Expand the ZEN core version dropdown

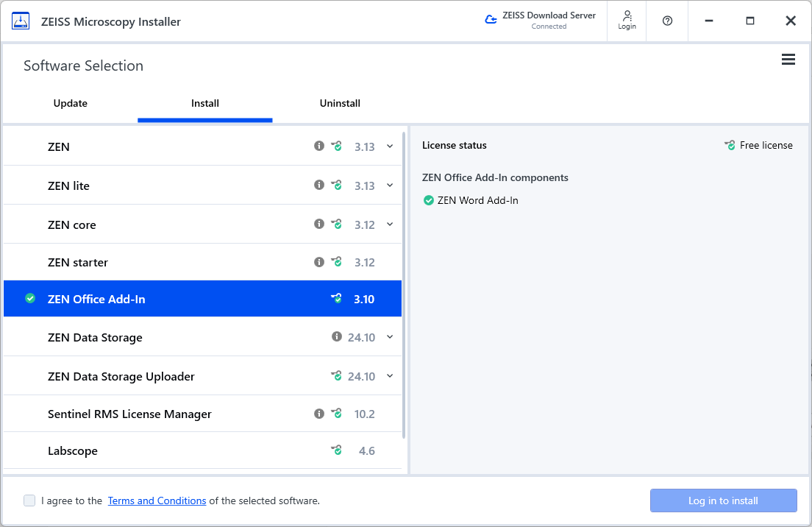390,224
